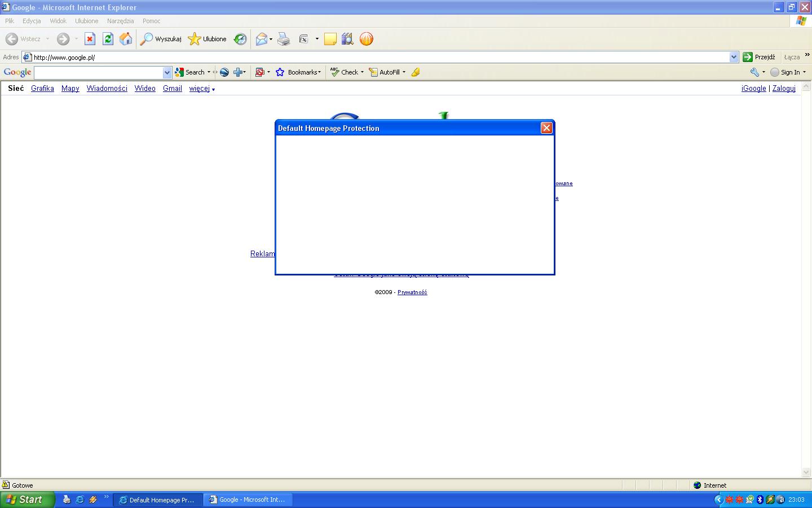Click the Research books icon
The height and width of the screenshot is (508, 812).
347,39
